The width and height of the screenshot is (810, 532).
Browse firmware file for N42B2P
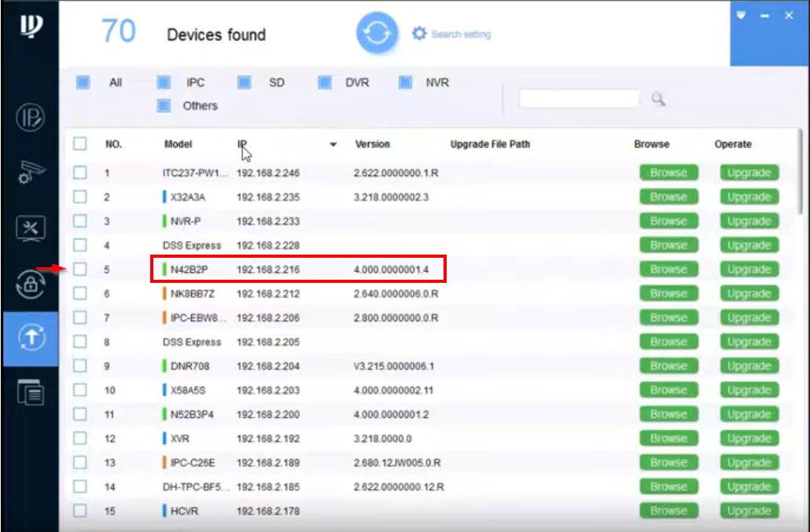pyautogui.click(x=668, y=270)
